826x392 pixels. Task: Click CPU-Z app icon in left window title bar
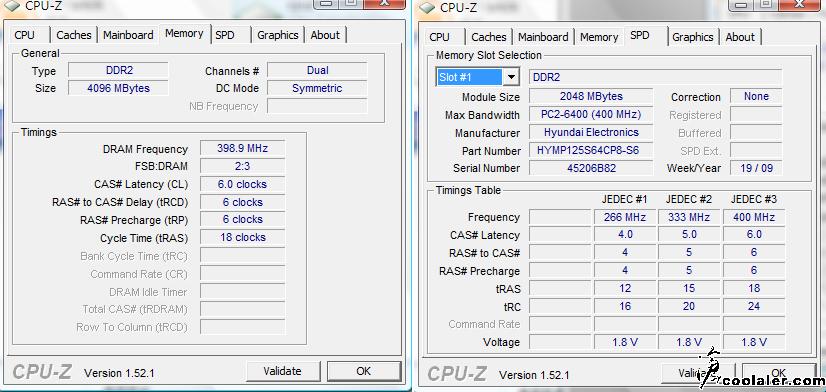[12, 6]
